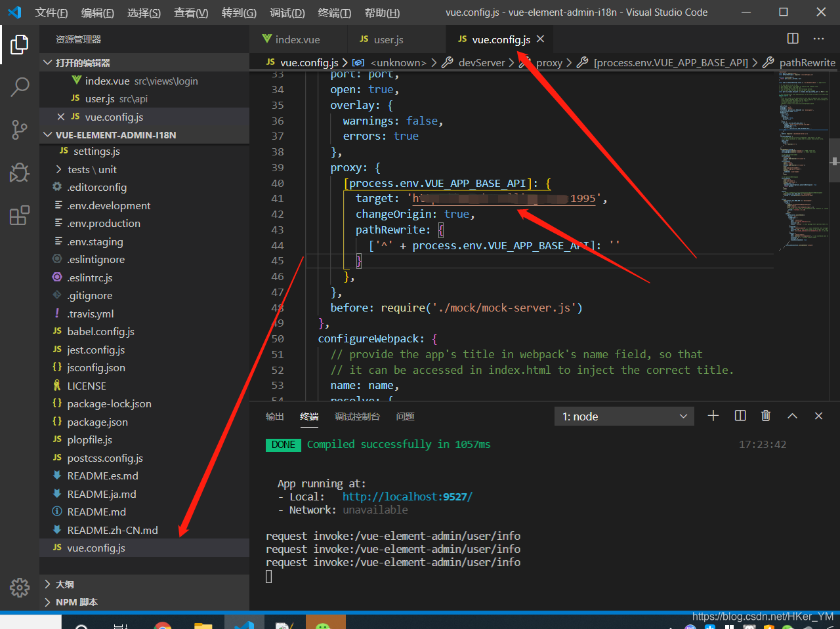This screenshot has width=840, height=629.
Task: Maximize the terminal panel size
Action: tap(792, 416)
